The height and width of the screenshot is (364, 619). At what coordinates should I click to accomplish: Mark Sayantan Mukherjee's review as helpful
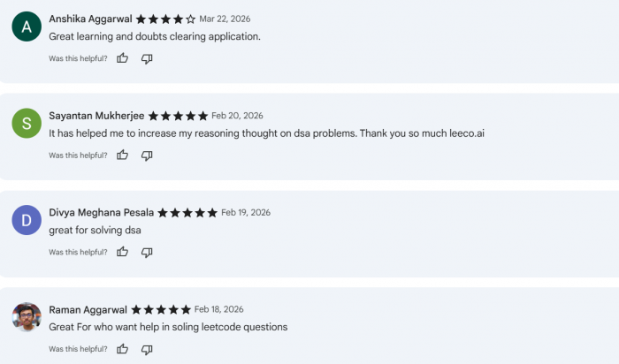[x=123, y=155]
